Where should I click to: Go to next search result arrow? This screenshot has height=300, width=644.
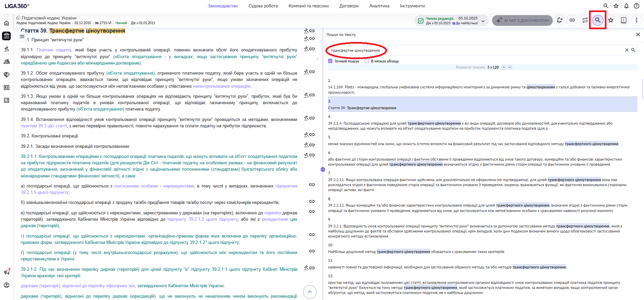coord(510,67)
